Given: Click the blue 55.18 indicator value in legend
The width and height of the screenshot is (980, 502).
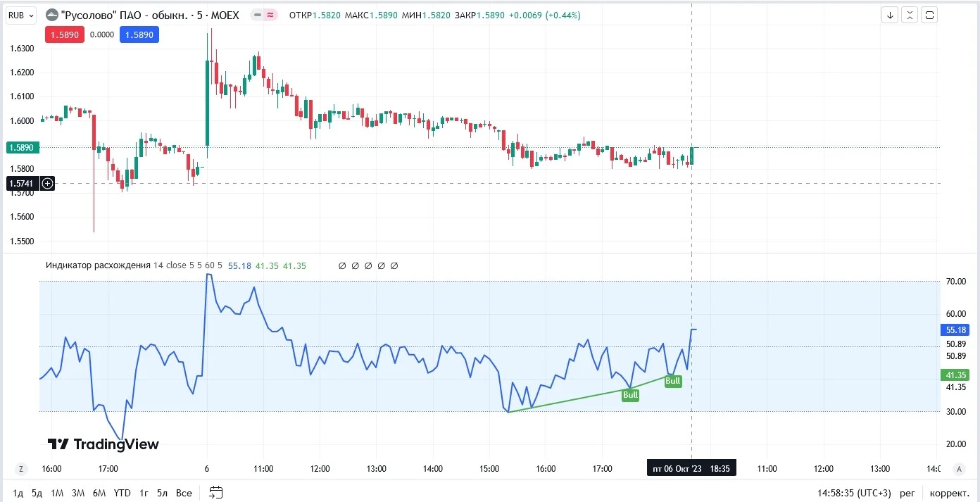Looking at the screenshot, I should click(x=239, y=265).
